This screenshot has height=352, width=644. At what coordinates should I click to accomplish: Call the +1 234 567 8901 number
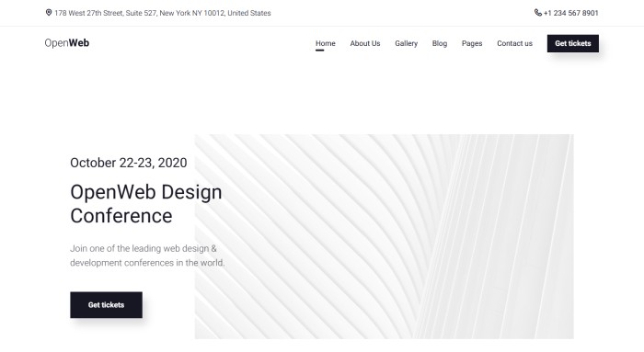(x=571, y=13)
